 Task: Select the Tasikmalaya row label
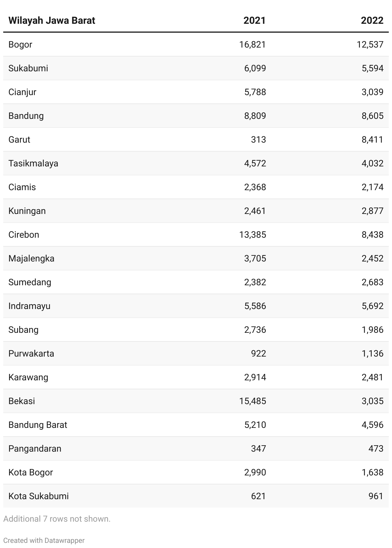[33, 163]
